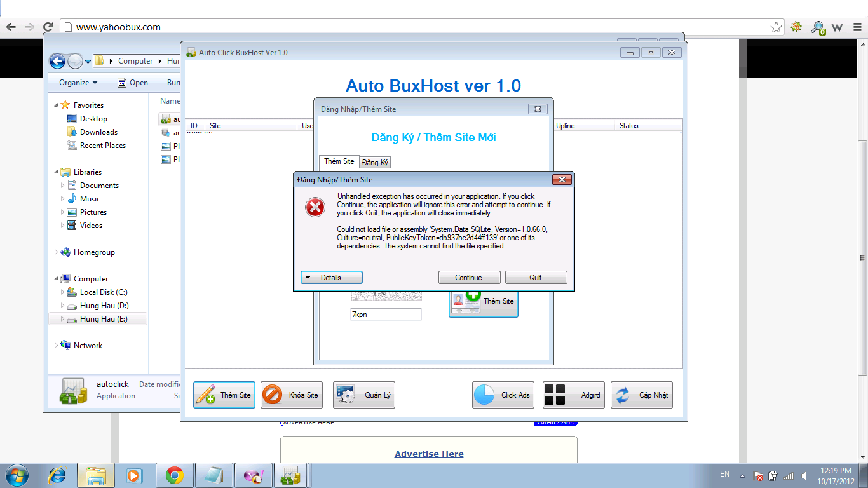Reload the page in Chrome

(48, 27)
